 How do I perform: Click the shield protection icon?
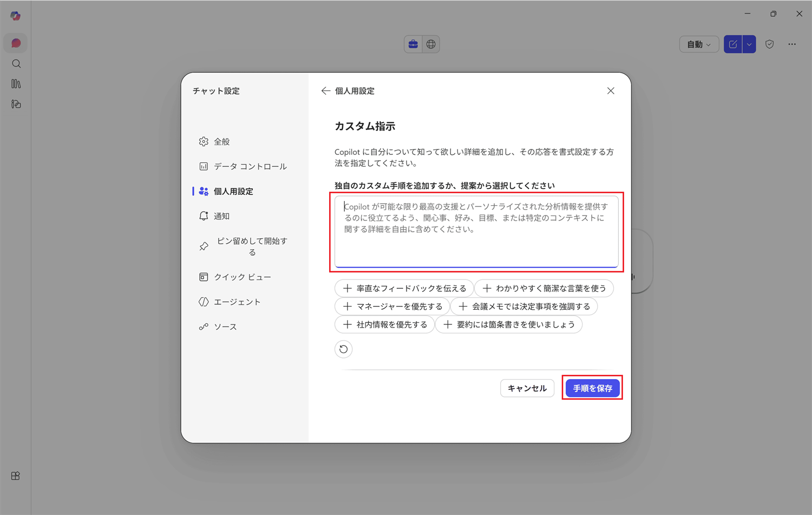770,44
